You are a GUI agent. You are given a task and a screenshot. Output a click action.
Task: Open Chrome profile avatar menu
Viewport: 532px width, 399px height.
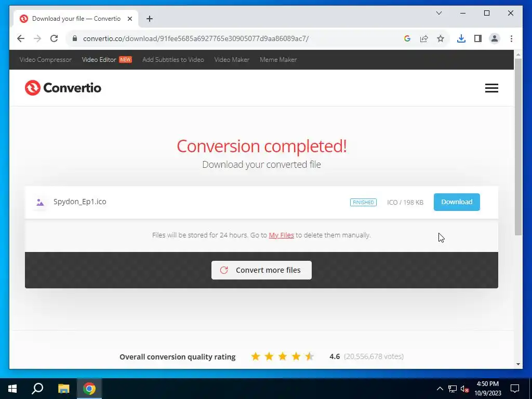(x=495, y=38)
